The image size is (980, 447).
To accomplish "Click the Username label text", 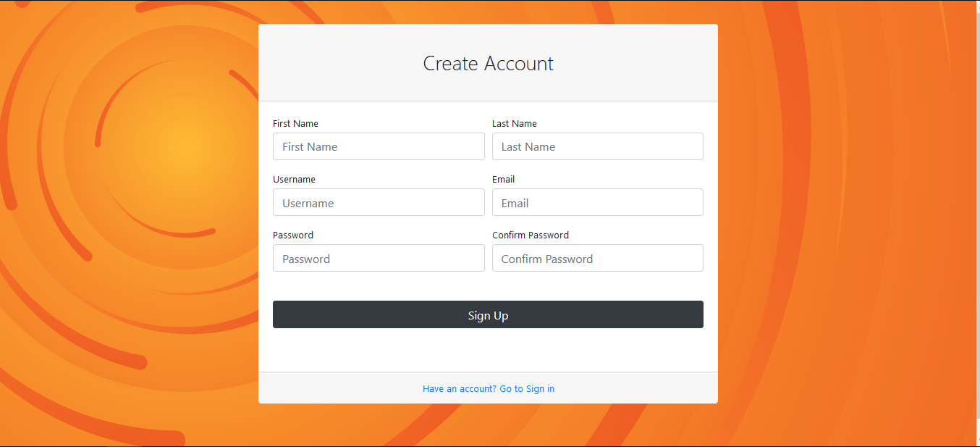I will click(294, 179).
